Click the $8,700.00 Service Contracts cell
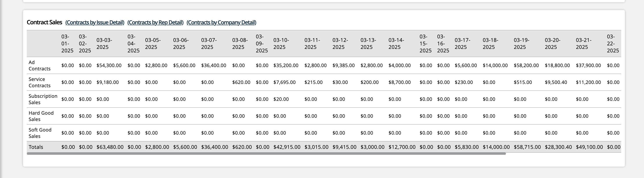This screenshot has height=178, width=644. point(399,82)
